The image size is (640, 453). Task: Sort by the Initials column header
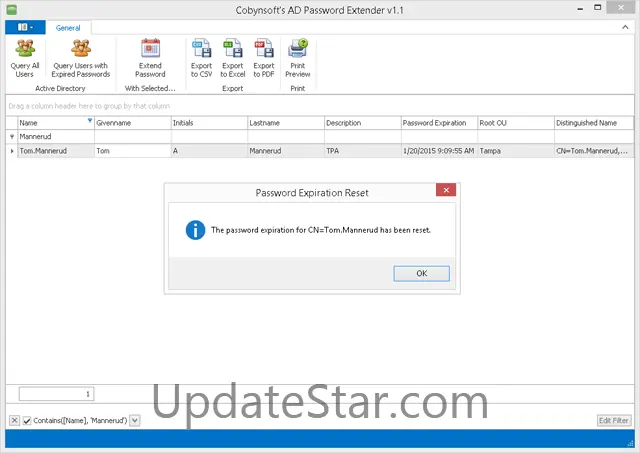[x=209, y=123]
